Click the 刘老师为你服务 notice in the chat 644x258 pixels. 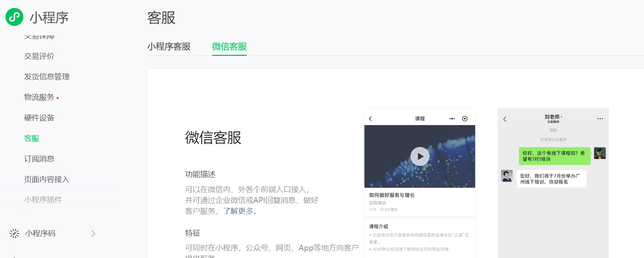553,139
